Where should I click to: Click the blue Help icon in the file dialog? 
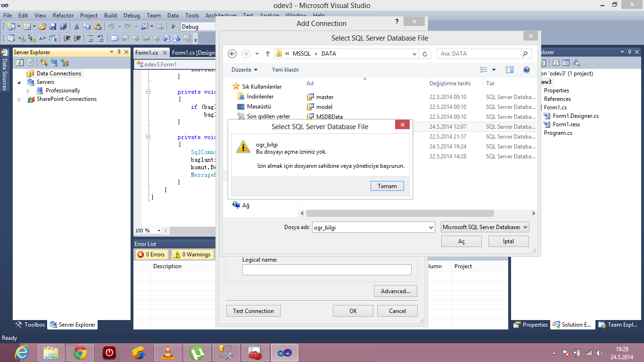(527, 70)
